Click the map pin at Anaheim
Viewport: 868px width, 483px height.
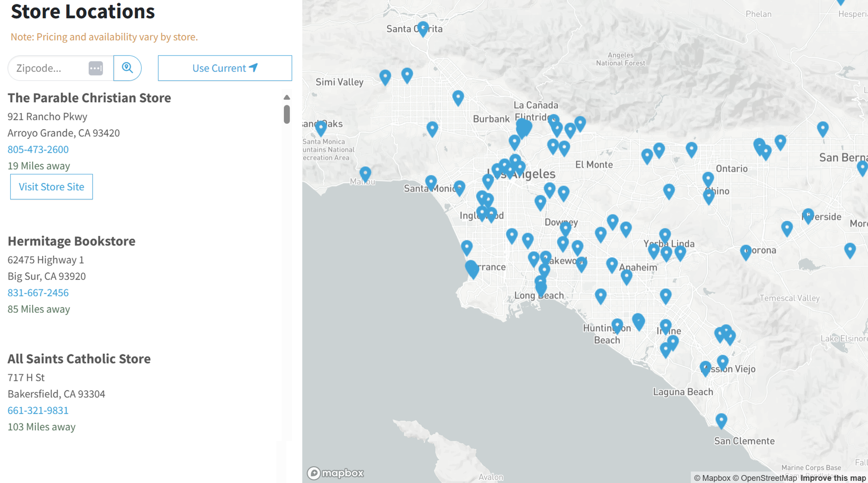pos(626,276)
